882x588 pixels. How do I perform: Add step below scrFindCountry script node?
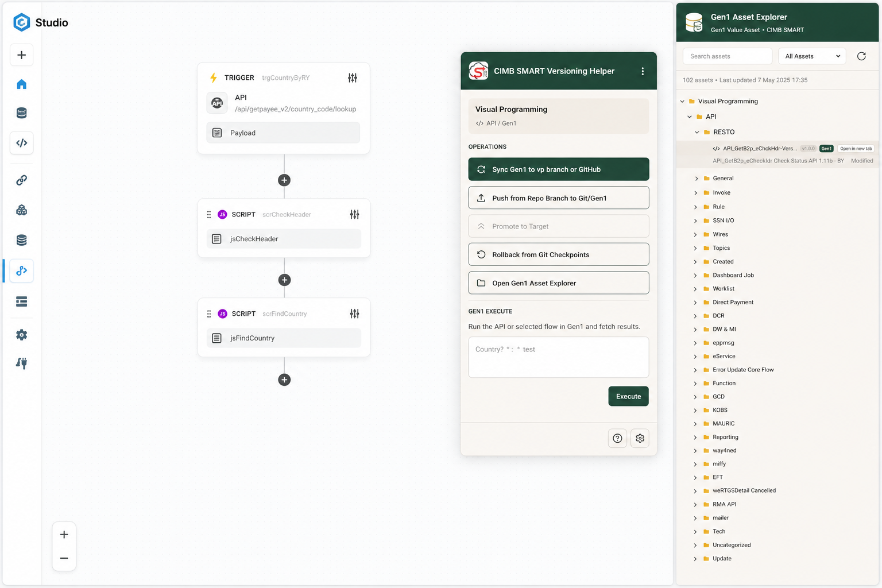coord(284,380)
